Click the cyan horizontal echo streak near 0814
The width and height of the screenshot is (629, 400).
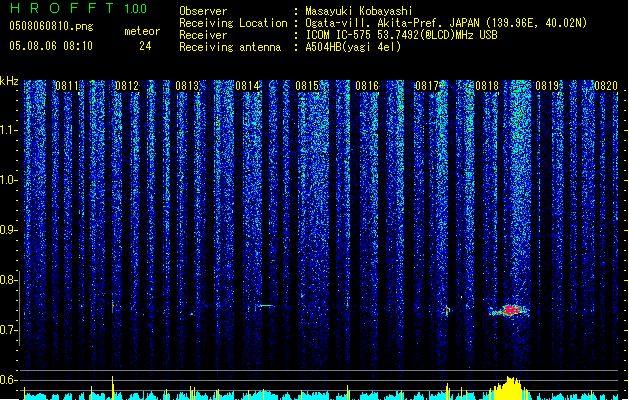point(266,306)
